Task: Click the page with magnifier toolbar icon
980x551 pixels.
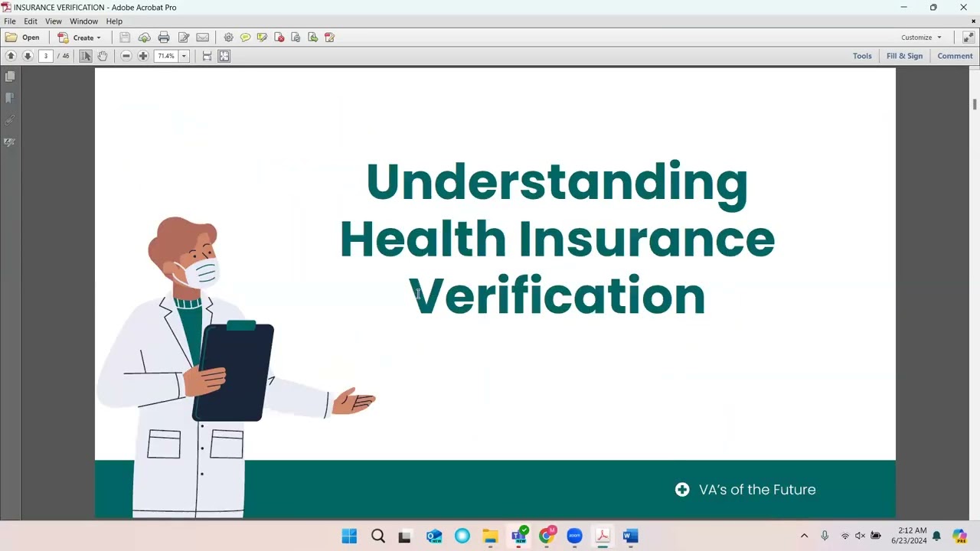Action: click(296, 37)
